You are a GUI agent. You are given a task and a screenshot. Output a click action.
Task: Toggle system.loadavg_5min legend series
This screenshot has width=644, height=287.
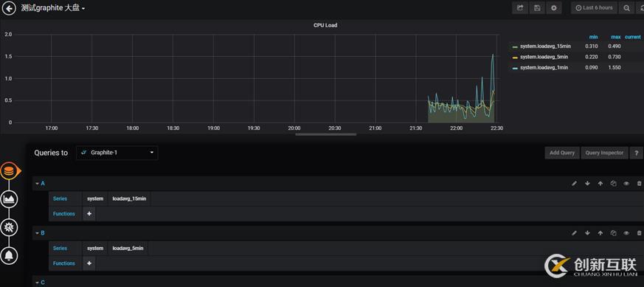544,57
